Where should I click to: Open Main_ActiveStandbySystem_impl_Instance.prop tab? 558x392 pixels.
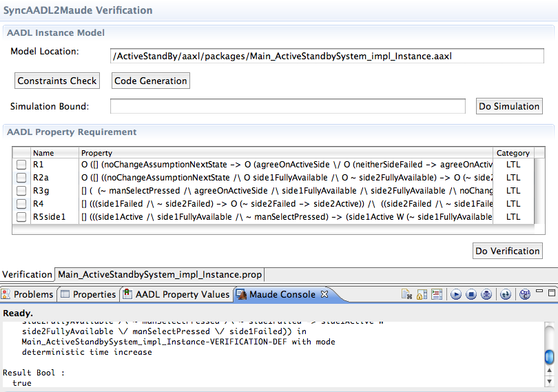[160, 274]
